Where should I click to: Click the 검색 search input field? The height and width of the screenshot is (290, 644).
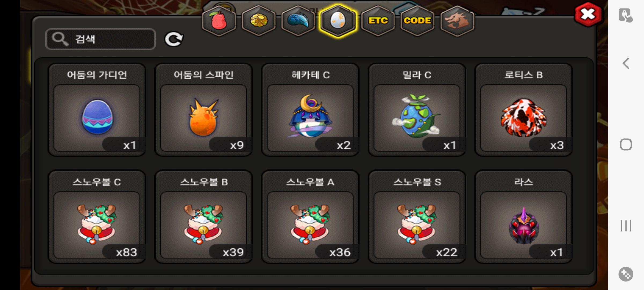pyautogui.click(x=101, y=39)
